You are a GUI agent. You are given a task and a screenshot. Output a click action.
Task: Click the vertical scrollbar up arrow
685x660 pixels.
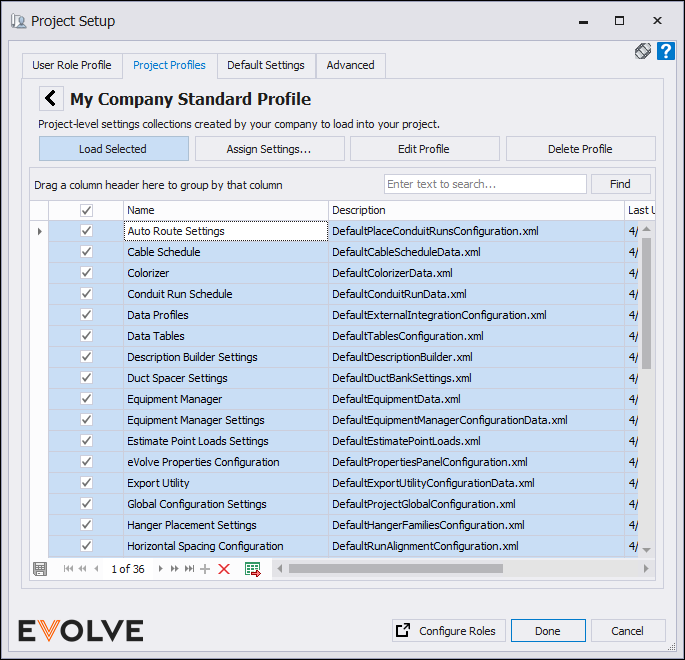tap(647, 229)
